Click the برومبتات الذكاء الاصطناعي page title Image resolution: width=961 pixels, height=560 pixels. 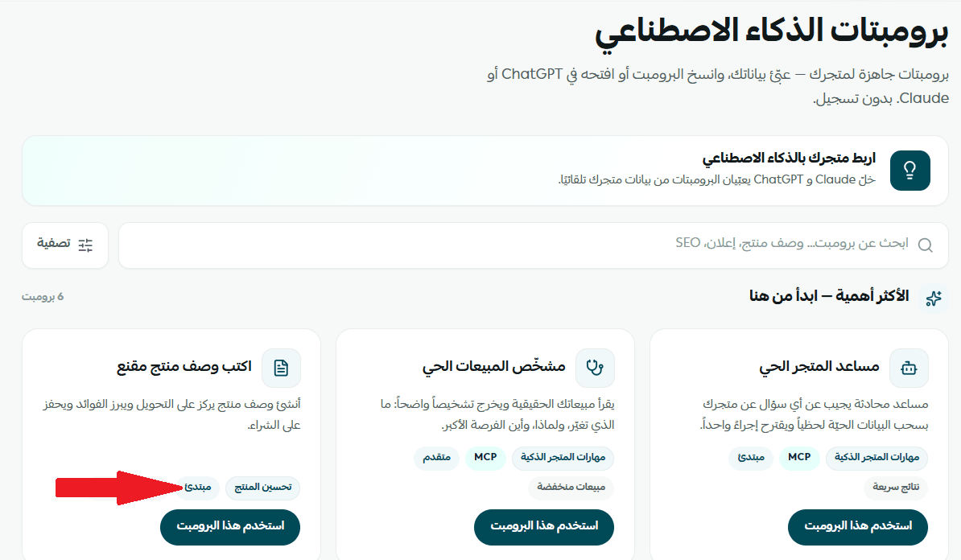click(772, 32)
